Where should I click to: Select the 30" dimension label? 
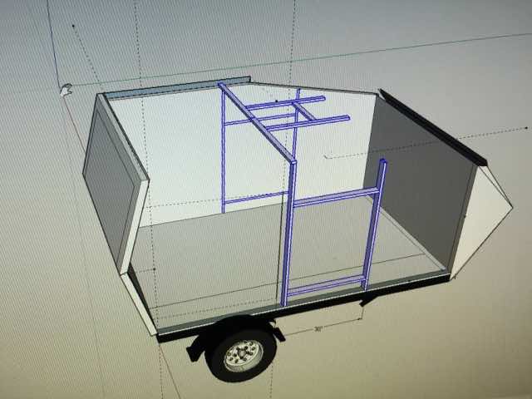coord(318,329)
